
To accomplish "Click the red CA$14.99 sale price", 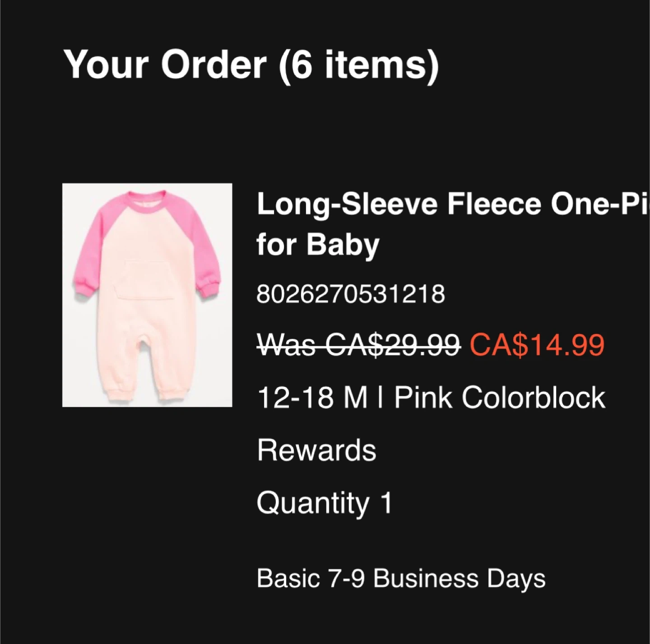I will point(537,345).
